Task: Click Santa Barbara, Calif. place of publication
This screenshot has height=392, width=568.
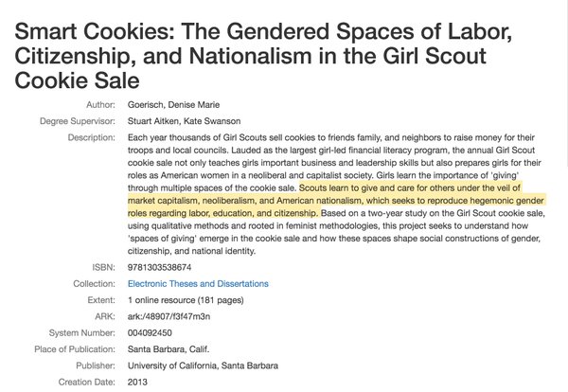Action: [x=169, y=349]
